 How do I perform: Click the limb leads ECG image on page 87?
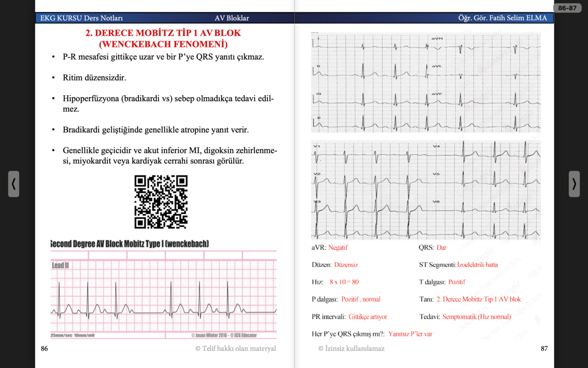tap(426, 82)
